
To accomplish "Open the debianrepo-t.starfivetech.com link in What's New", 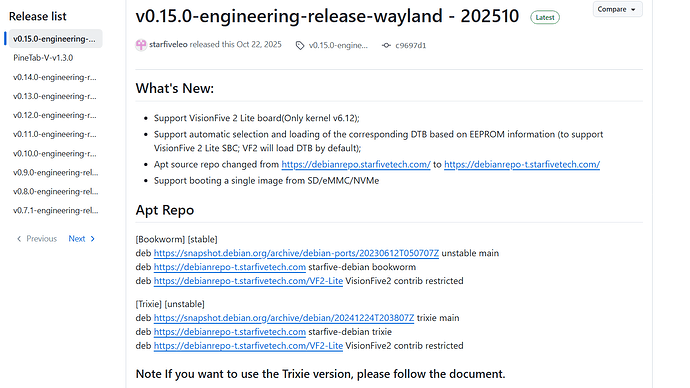I will pyautogui.click(x=522, y=165).
